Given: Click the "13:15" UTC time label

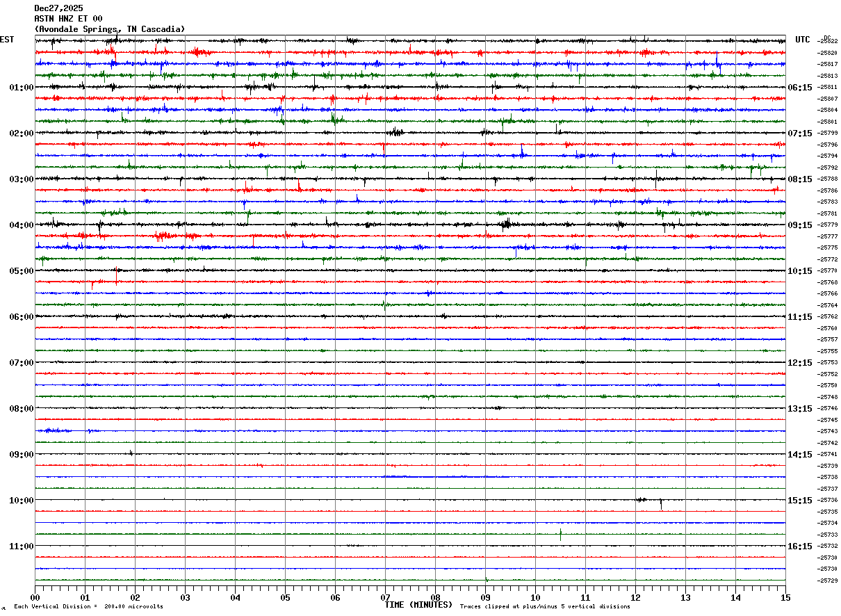Looking at the screenshot, I should tap(800, 409).
